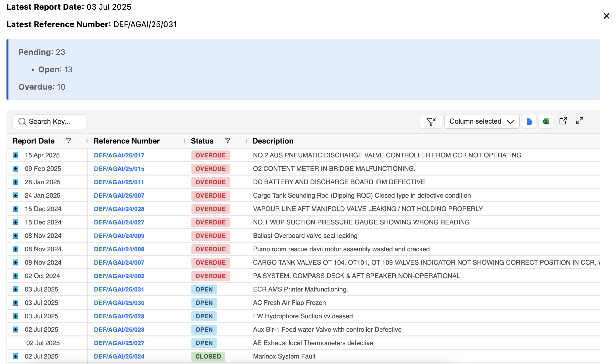Screen dimensions: 616x364
Task: Expand the Marinox System Fault row
Action: point(15,357)
